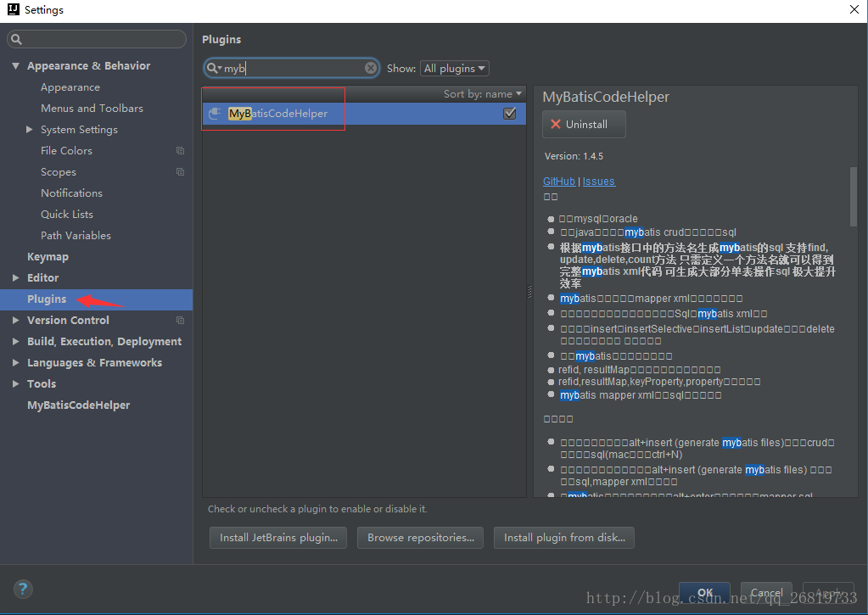Open Quick Lists settings
868x615 pixels.
67,215
